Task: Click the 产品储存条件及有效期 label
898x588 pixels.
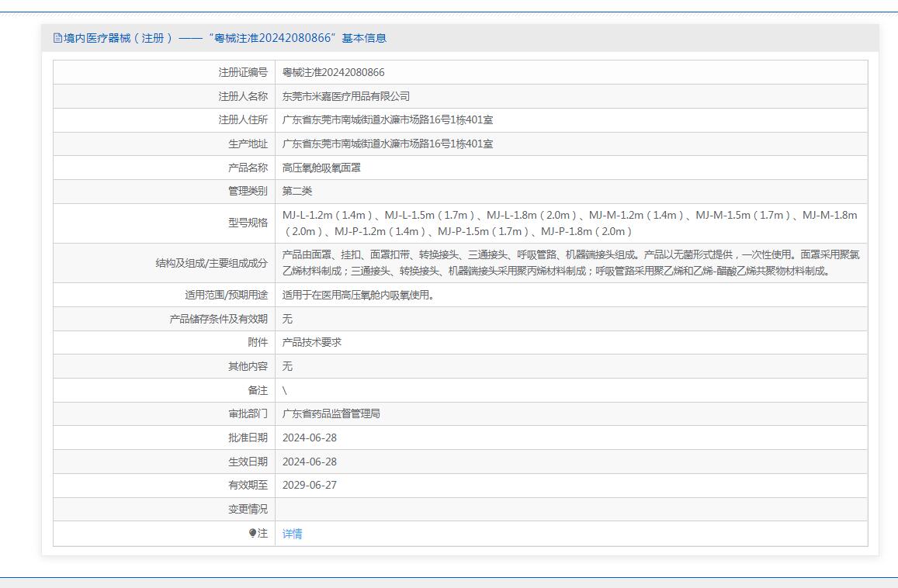Action: 219,319
